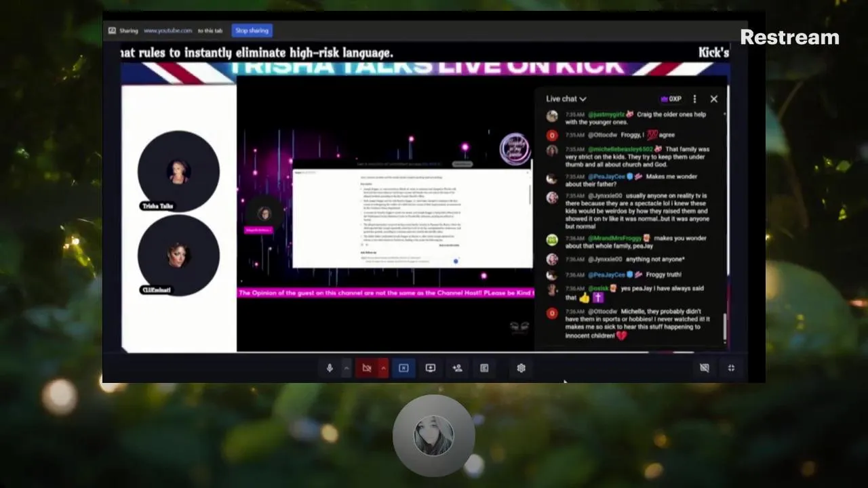Click red 'O' avatar next to 'Froggy, I agree'
Image resolution: width=868 pixels, height=488 pixels.
(x=552, y=135)
